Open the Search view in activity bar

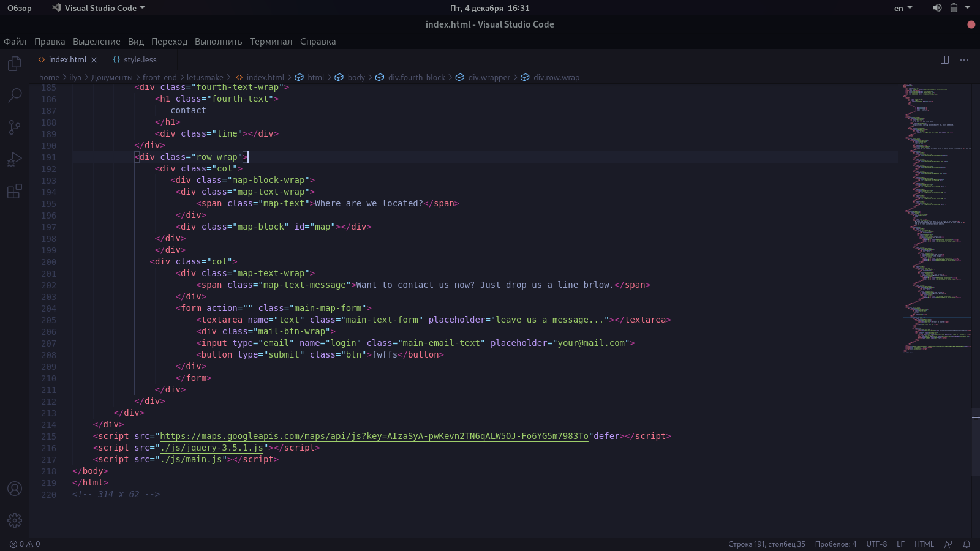click(x=15, y=95)
